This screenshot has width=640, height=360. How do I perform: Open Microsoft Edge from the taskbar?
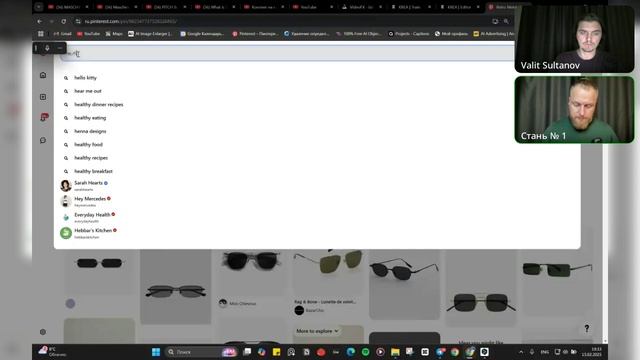click(x=351, y=352)
